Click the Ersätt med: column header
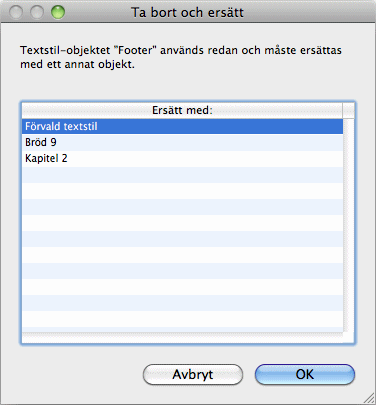Image resolution: width=376 pixels, height=405 pixels. tap(182, 110)
